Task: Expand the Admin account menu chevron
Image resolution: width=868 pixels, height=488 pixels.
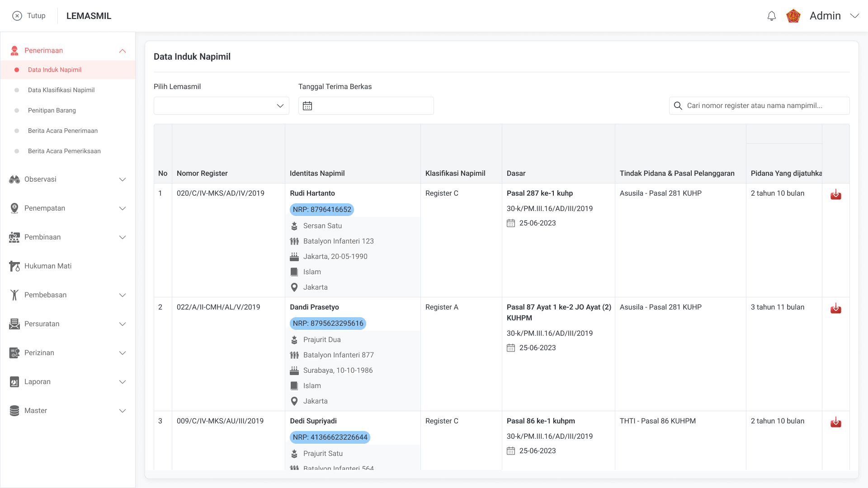Action: pos(854,16)
